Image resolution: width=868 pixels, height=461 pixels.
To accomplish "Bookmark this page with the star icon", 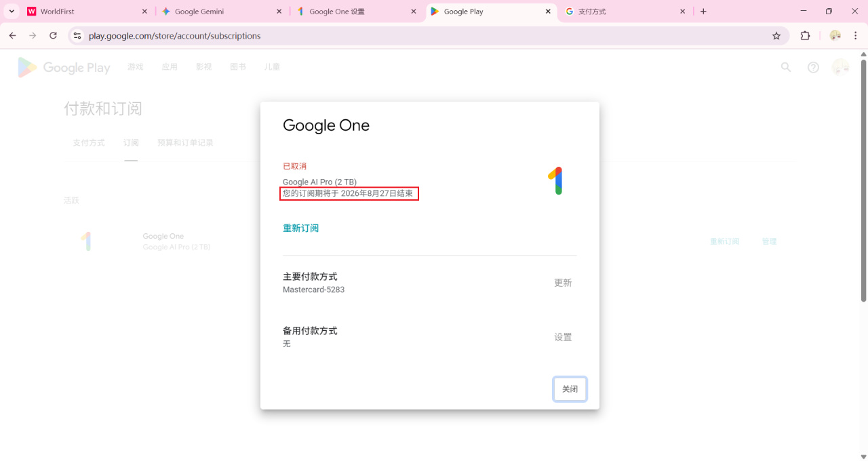I will (776, 36).
